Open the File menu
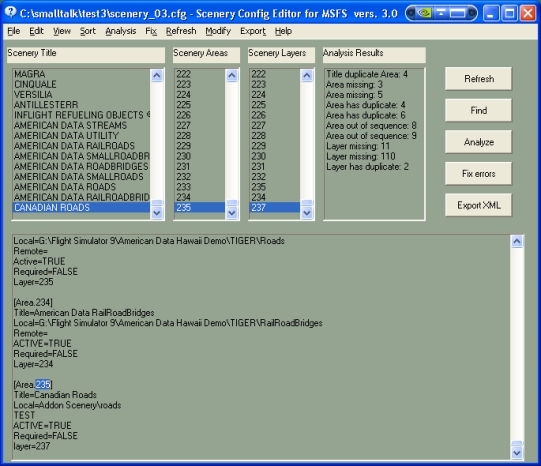This screenshot has width=541, height=466. 14,31
